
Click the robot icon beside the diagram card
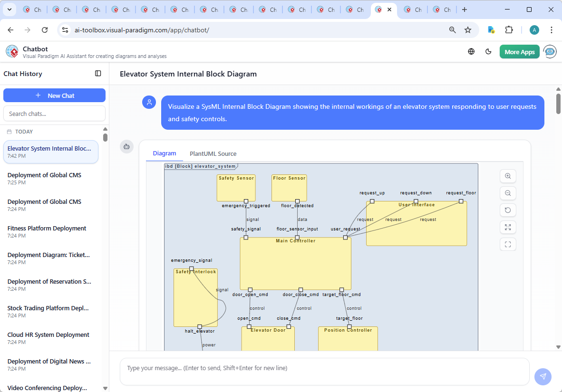[126, 147]
